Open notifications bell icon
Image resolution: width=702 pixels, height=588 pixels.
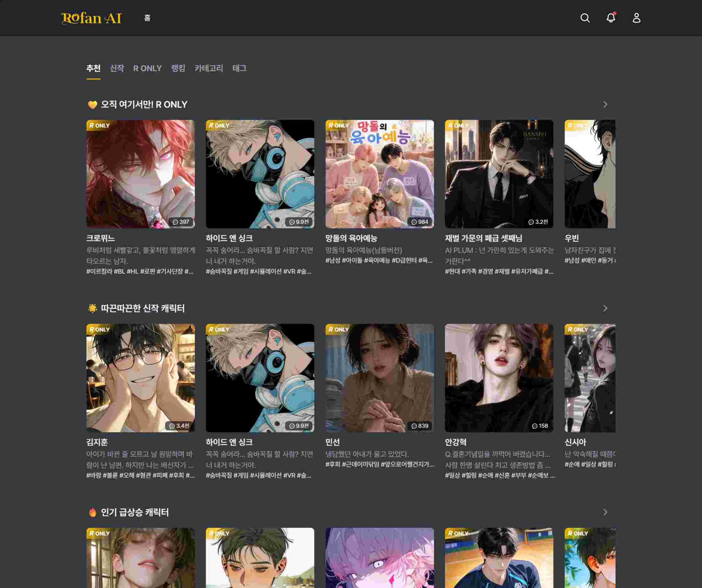pyautogui.click(x=611, y=18)
